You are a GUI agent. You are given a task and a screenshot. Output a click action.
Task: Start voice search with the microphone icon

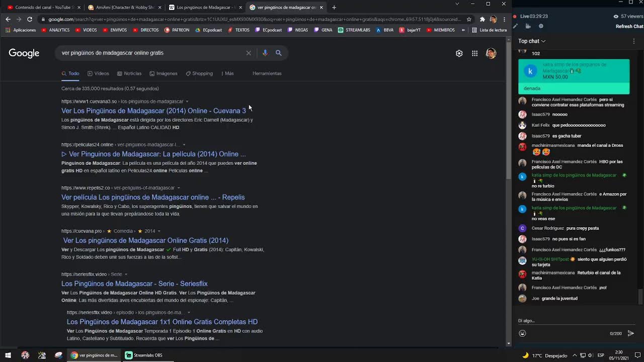click(x=265, y=53)
